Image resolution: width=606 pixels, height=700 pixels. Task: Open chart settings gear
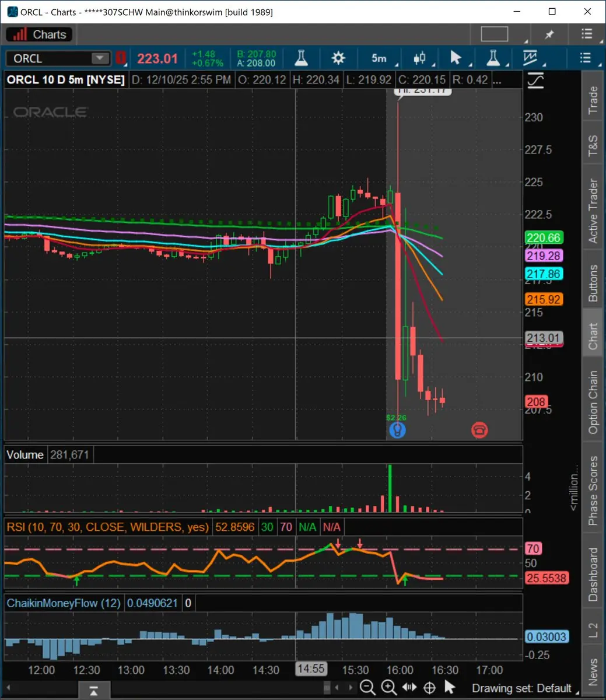click(x=338, y=58)
